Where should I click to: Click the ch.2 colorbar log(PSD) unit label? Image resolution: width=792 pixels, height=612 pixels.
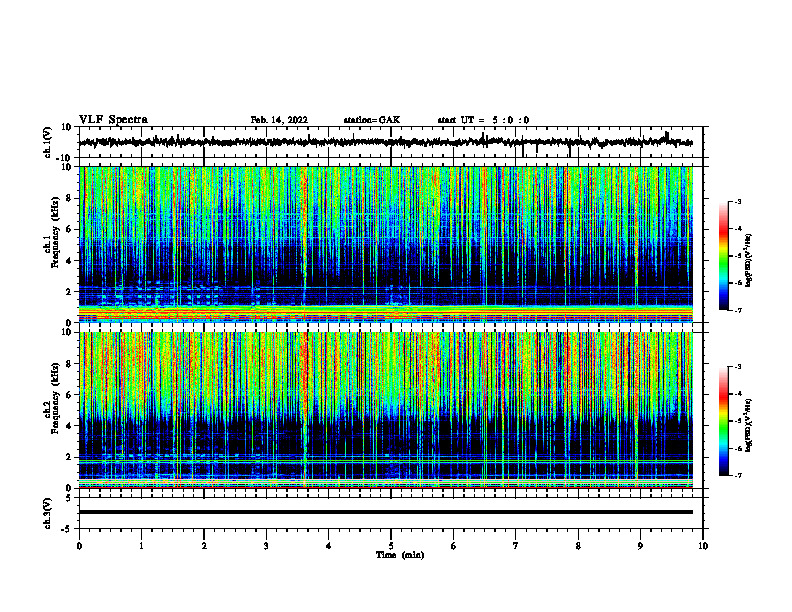749,425
